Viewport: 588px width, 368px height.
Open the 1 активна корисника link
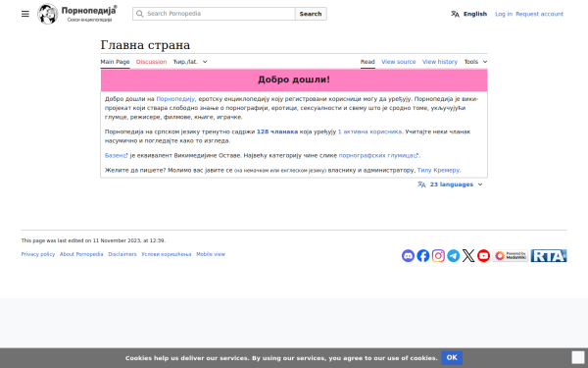click(x=369, y=131)
